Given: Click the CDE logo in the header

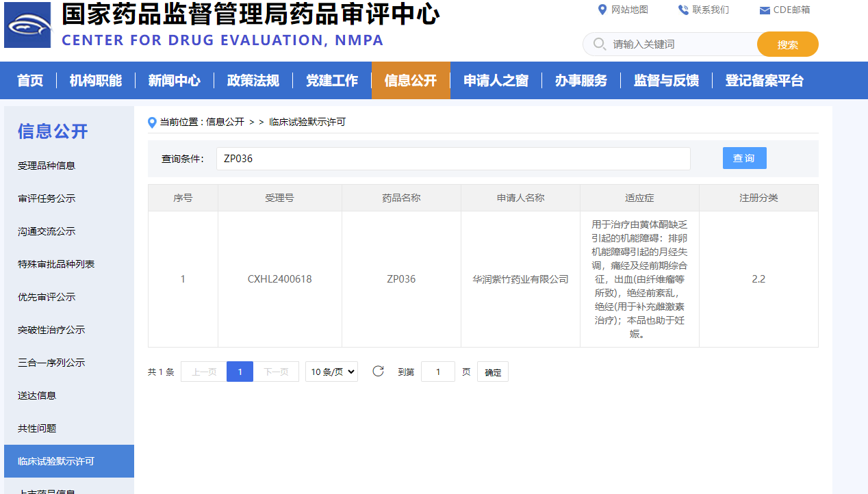Looking at the screenshot, I should tap(27, 25).
